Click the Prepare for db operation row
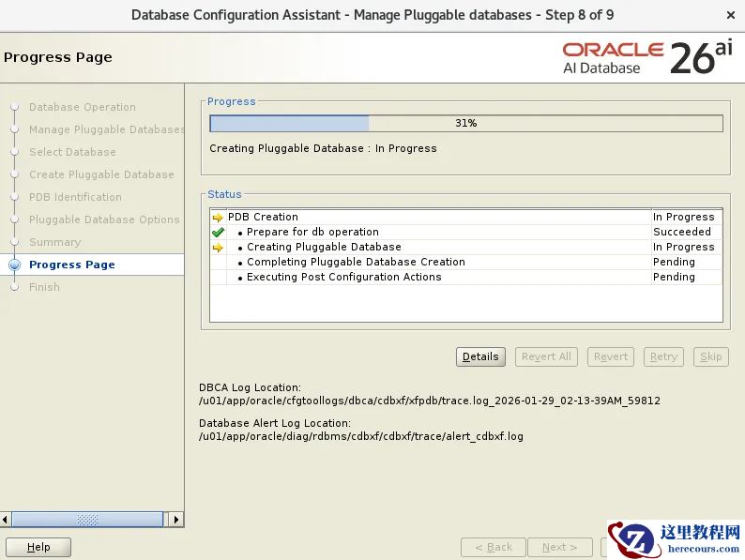Image resolution: width=745 pixels, height=560 pixels. pos(465,233)
